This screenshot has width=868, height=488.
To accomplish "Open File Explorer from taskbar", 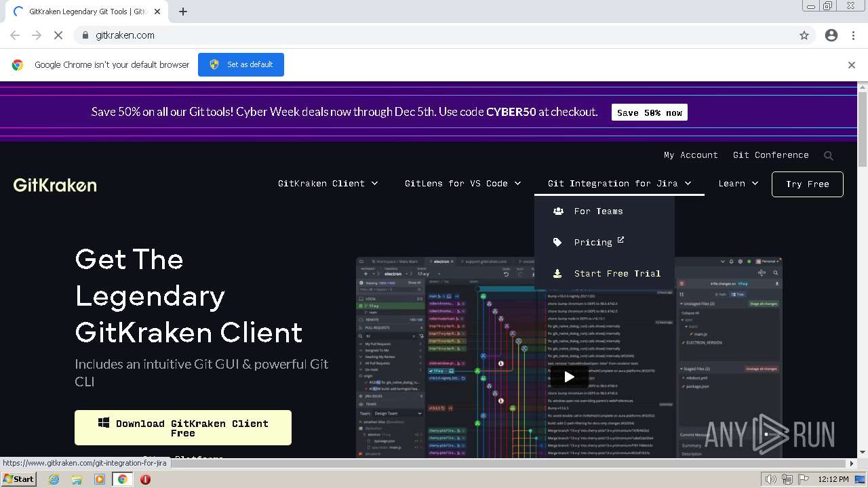I will [x=77, y=479].
